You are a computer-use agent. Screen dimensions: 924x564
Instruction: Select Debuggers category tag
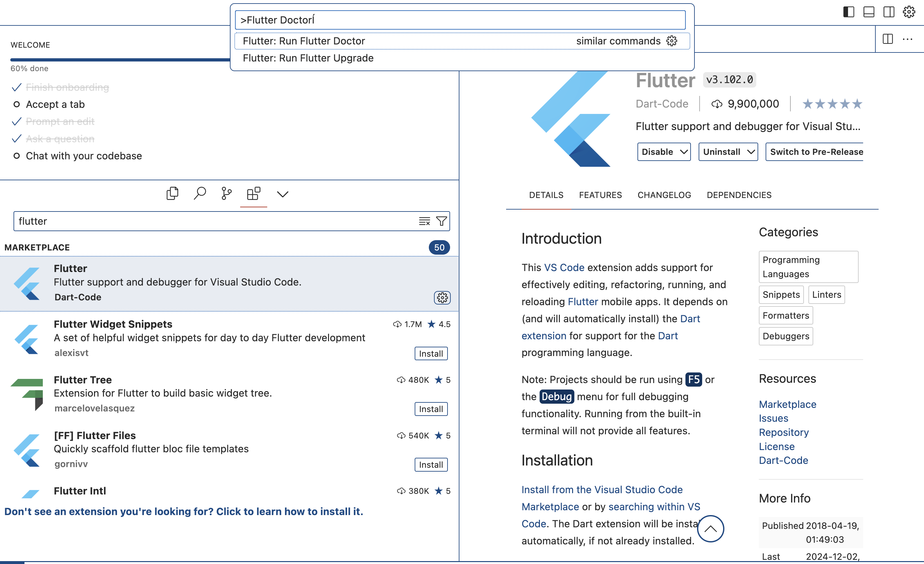tap(786, 336)
